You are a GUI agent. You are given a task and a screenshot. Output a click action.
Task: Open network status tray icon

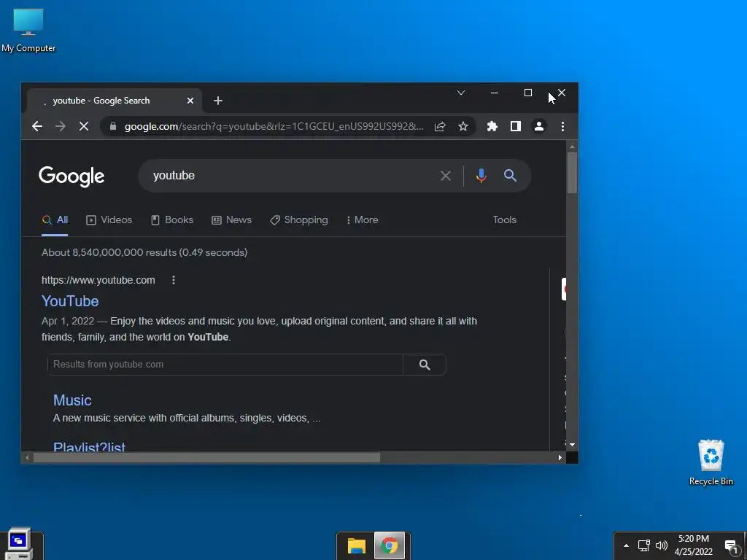(644, 545)
